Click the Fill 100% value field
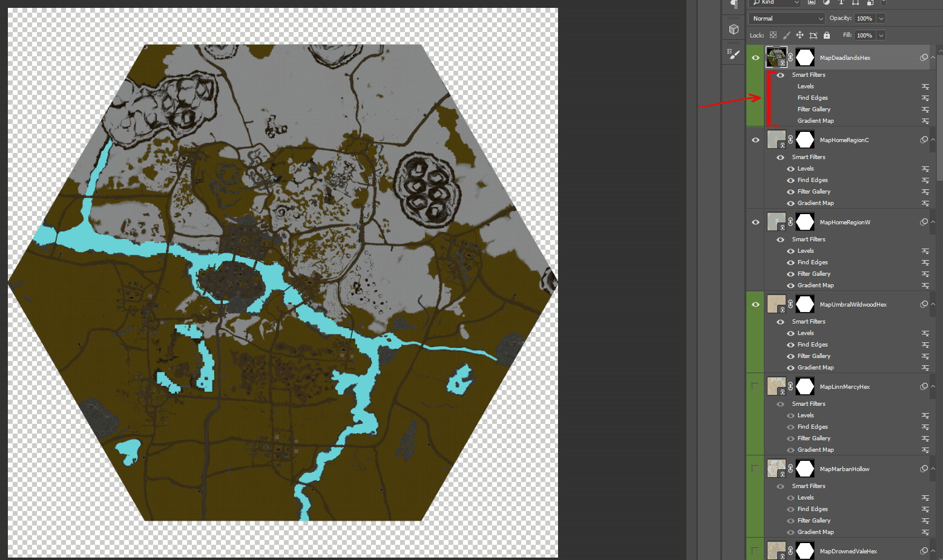 tap(865, 35)
